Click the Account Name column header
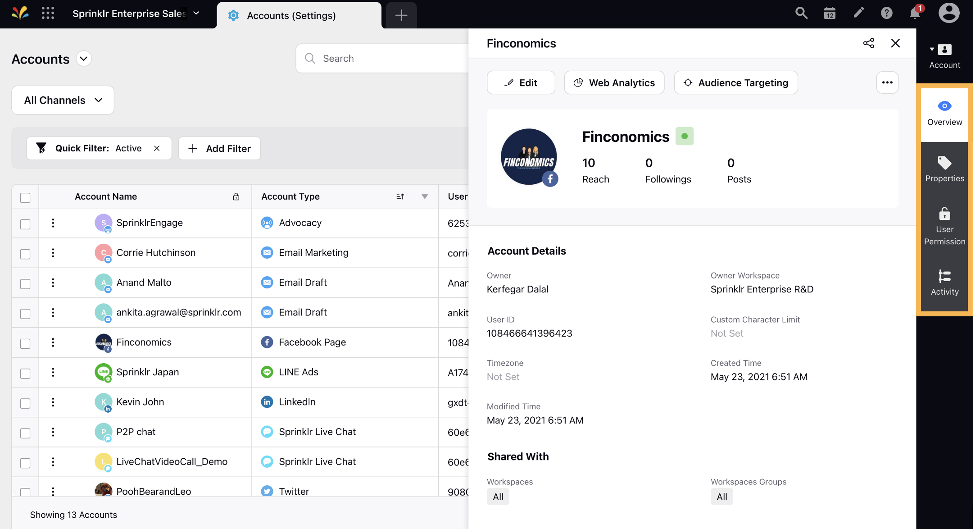This screenshot has width=980, height=529. point(106,196)
